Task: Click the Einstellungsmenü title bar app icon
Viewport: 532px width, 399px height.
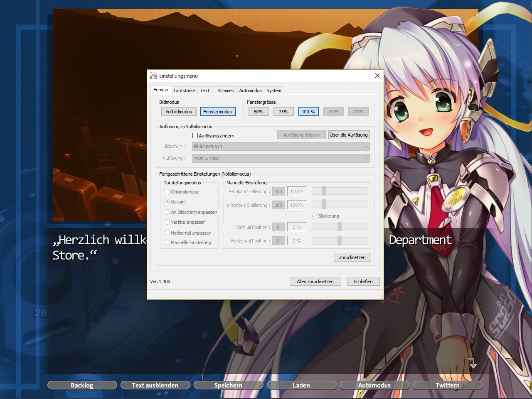Action: click(x=154, y=76)
